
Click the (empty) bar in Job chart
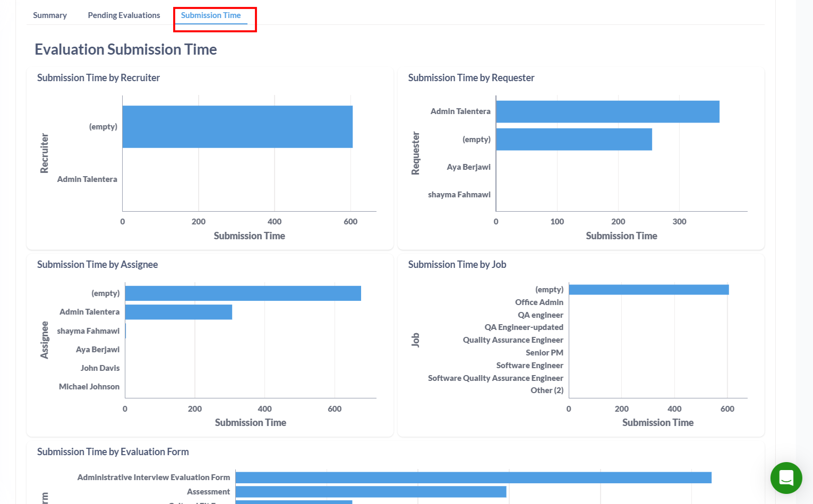[648, 290]
